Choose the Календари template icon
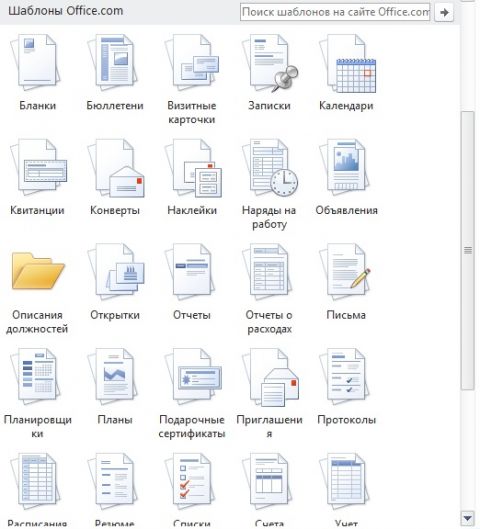 [x=347, y=63]
